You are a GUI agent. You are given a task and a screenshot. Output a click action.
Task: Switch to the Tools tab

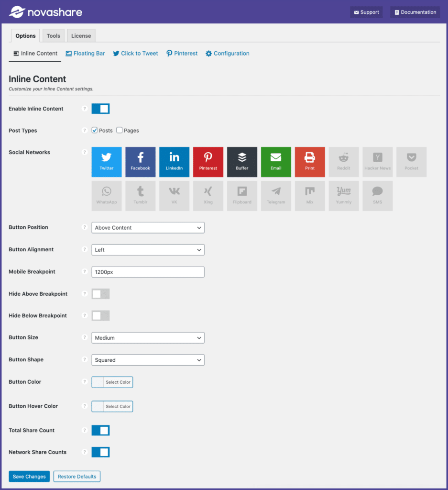click(x=54, y=36)
